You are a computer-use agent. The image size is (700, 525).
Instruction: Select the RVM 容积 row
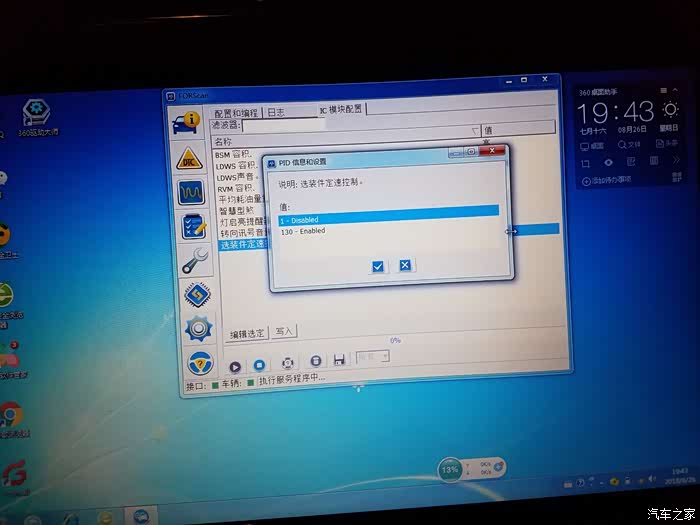(x=237, y=188)
